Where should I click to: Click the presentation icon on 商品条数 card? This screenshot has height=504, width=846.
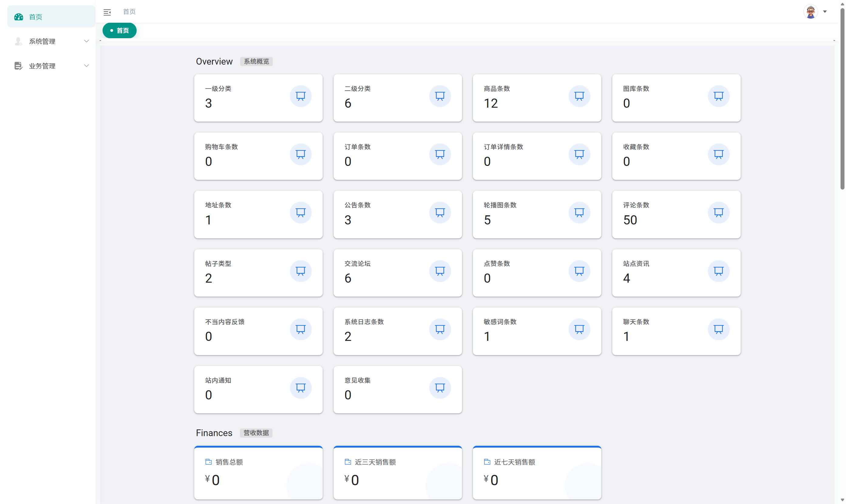pos(579,96)
